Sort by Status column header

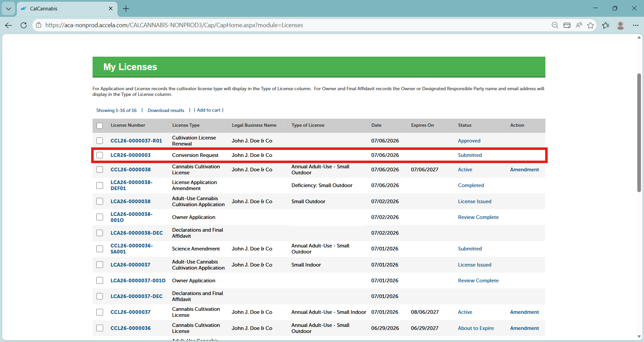point(465,125)
